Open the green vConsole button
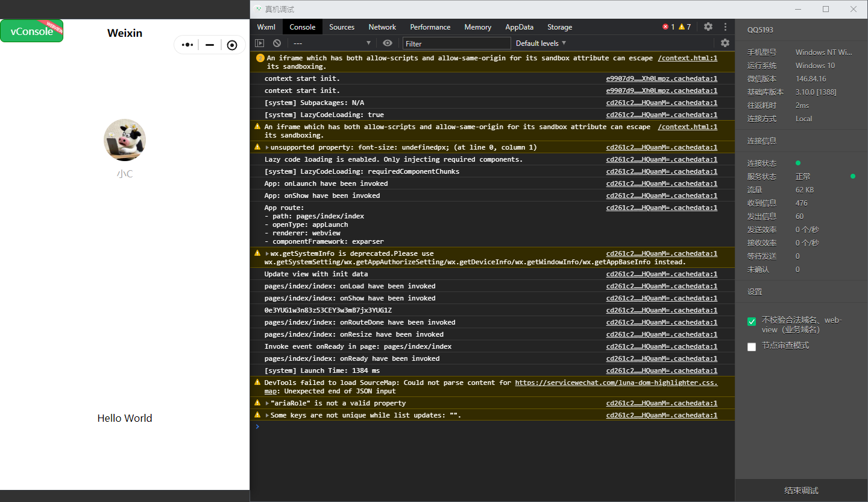The image size is (868, 502). 31,31
